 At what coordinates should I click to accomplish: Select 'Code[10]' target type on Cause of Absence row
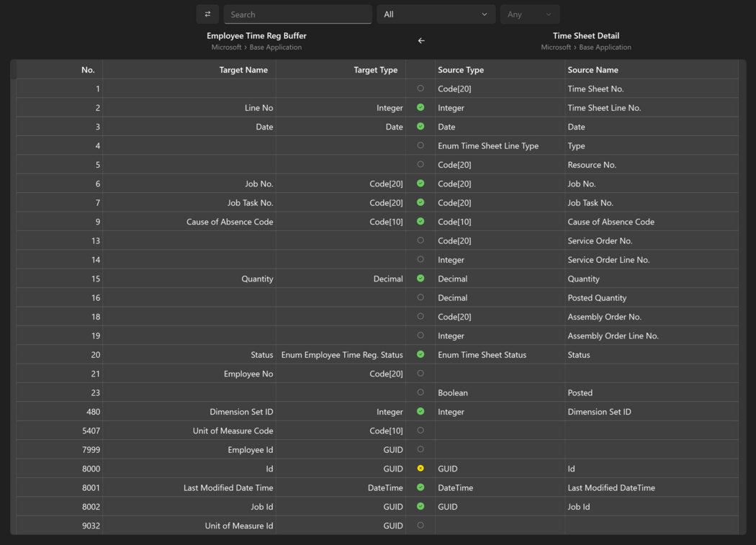click(341, 221)
